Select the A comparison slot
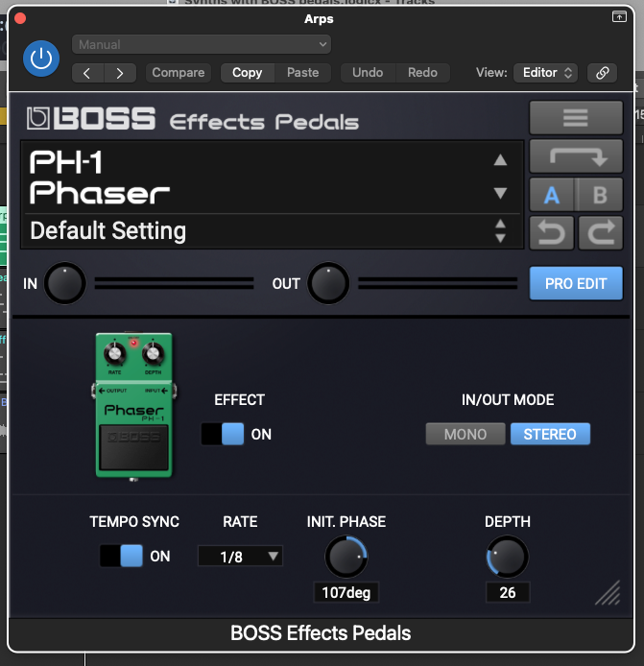 pos(552,195)
